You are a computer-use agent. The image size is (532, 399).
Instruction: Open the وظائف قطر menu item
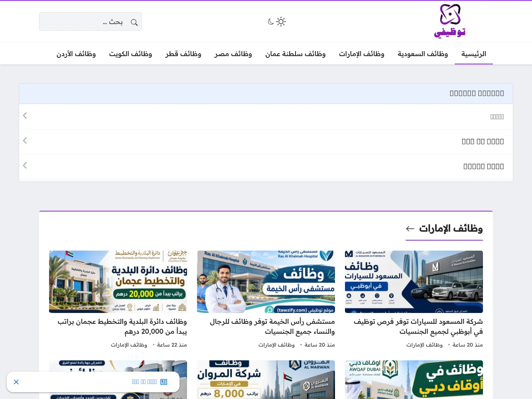pos(183,54)
